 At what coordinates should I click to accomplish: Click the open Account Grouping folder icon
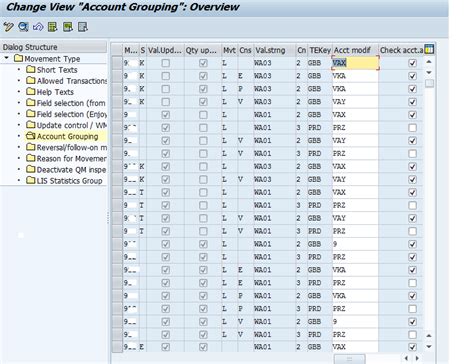pyautogui.click(x=31, y=136)
